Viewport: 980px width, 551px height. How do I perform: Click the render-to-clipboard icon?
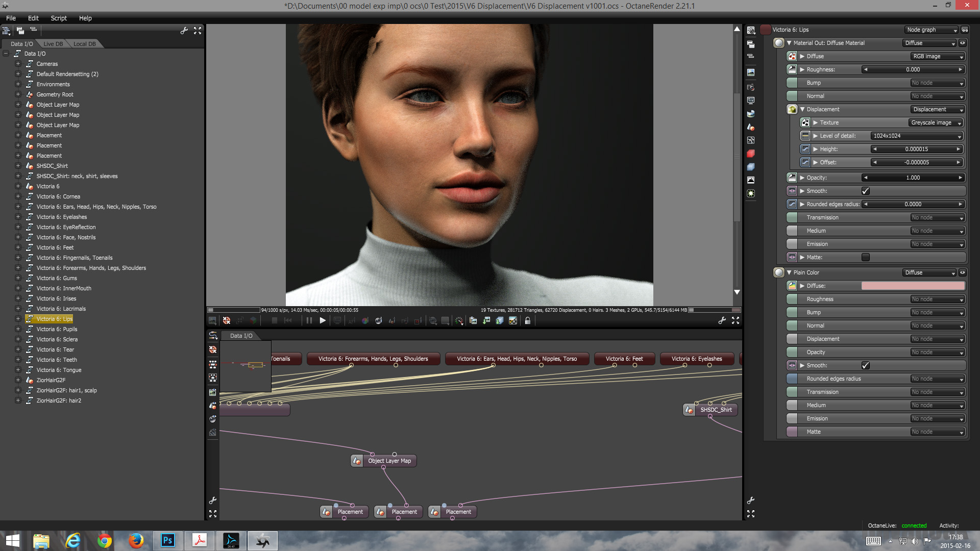click(x=473, y=320)
